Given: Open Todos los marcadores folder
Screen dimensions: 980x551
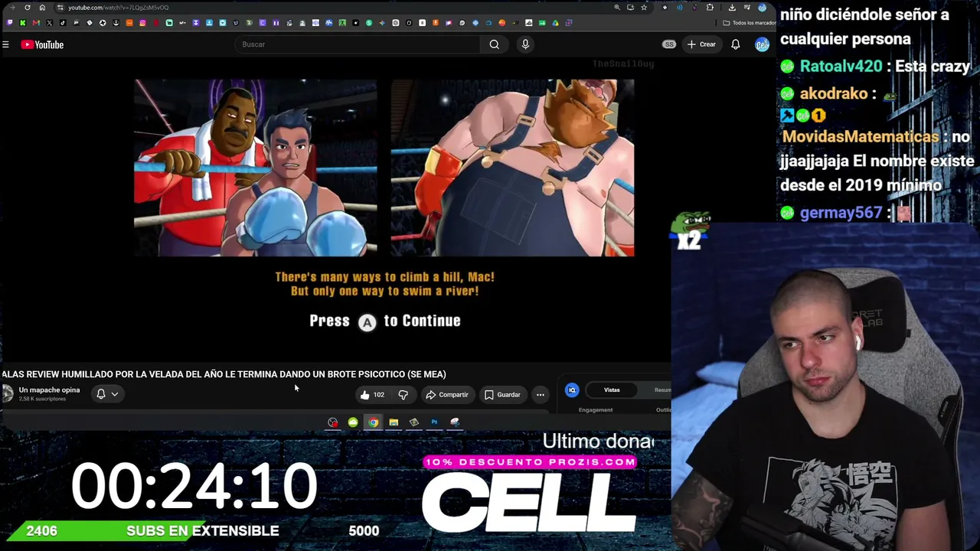Looking at the screenshot, I should pos(750,23).
